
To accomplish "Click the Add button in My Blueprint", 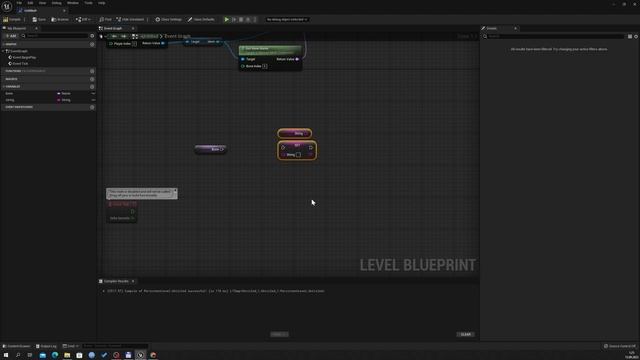I will click(x=11, y=36).
